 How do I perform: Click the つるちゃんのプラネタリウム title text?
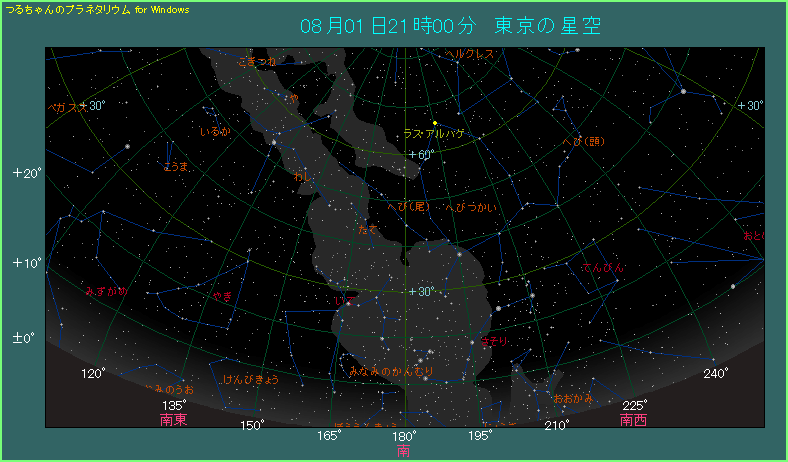[67, 8]
